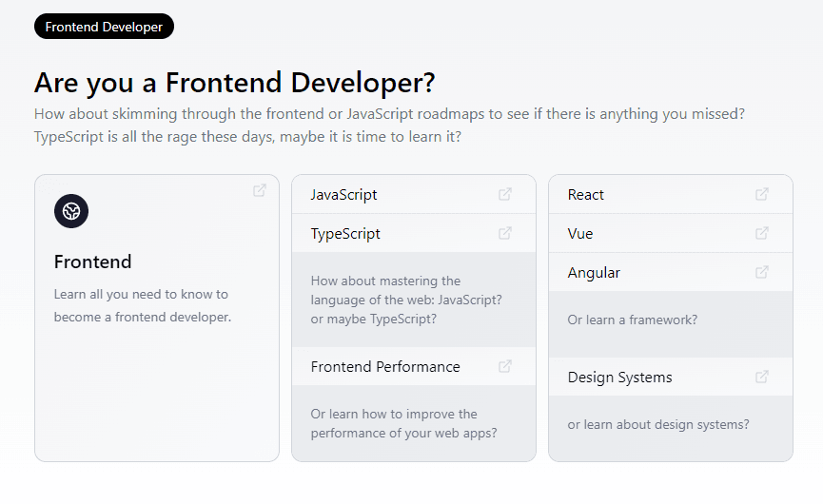
Task: Click the 'Are you a Frontend Developer?' heading
Action: coord(234,83)
